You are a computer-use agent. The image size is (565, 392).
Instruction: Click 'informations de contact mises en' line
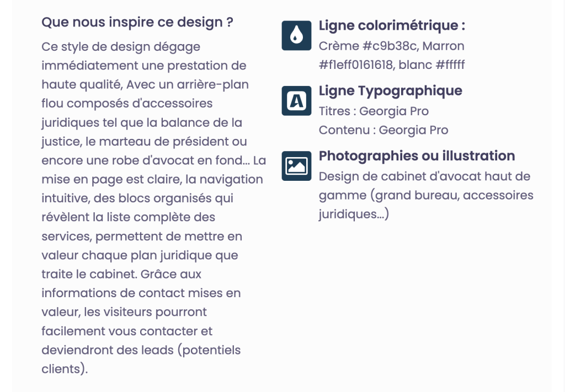click(x=141, y=293)
